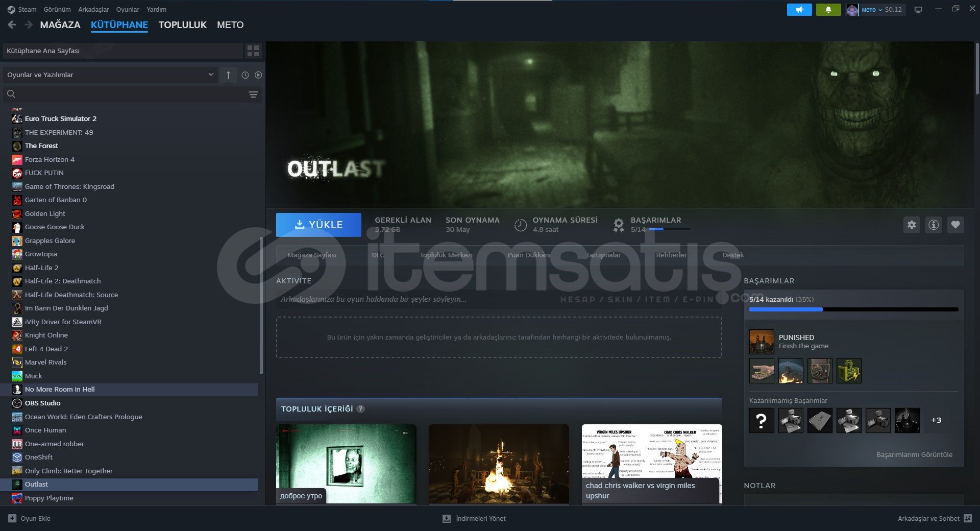Viewport: 980px width, 531px height.
Task: Select The Forest in library
Action: tap(129, 146)
